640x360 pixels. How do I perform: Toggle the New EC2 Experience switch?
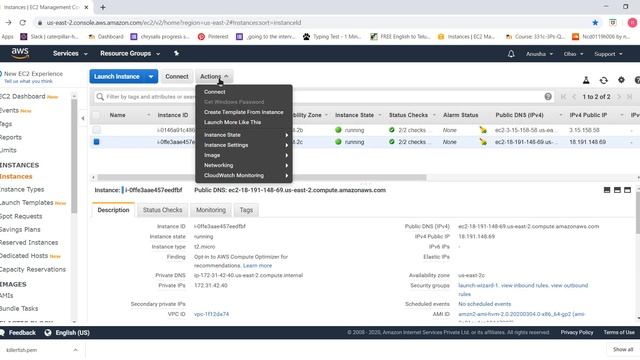[x=1, y=74]
